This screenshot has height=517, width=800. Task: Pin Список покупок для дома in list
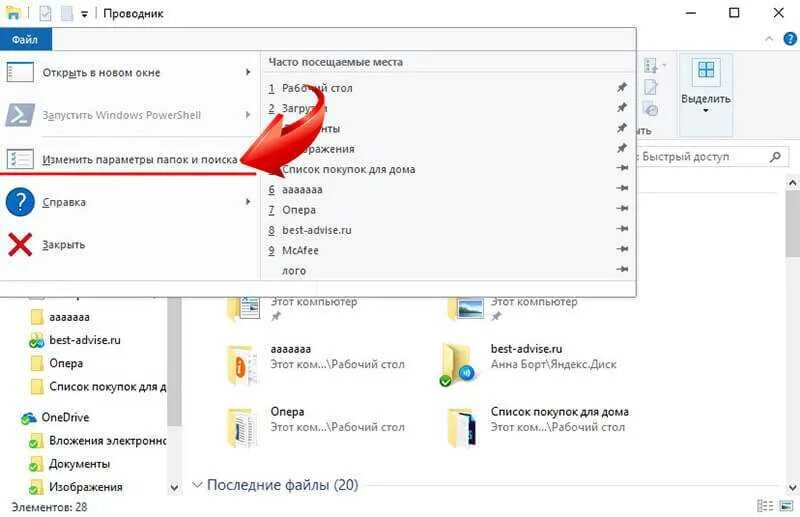tap(622, 168)
